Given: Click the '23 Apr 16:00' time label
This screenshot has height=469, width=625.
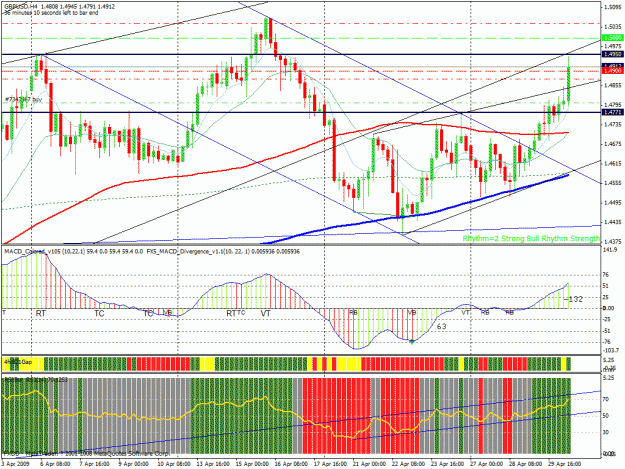Looking at the screenshot, I should tap(447, 464).
